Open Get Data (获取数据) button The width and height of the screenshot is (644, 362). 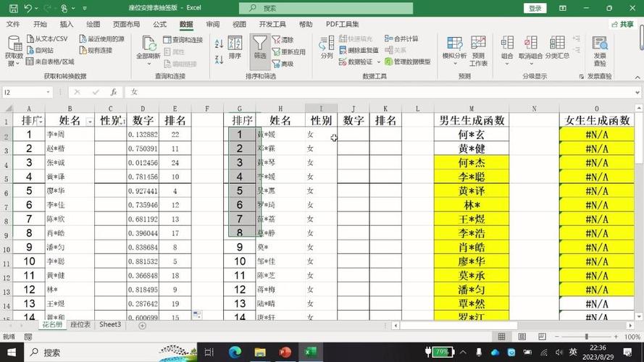(x=14, y=51)
